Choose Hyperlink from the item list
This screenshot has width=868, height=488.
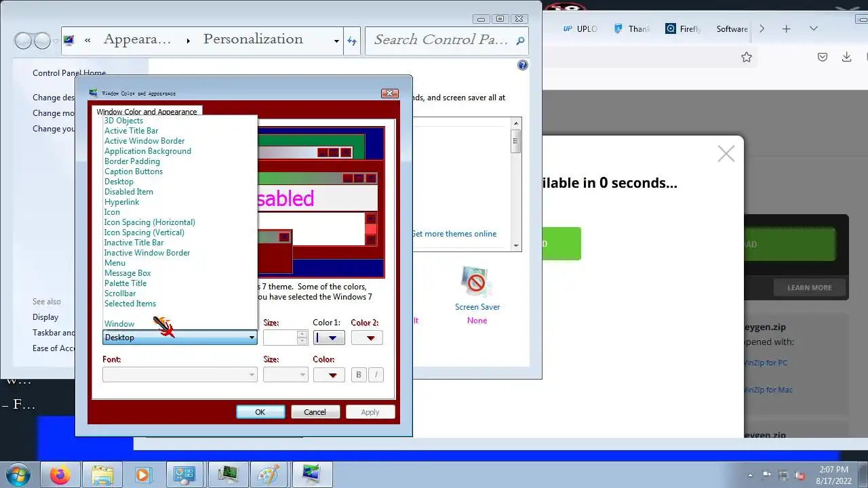(x=122, y=202)
